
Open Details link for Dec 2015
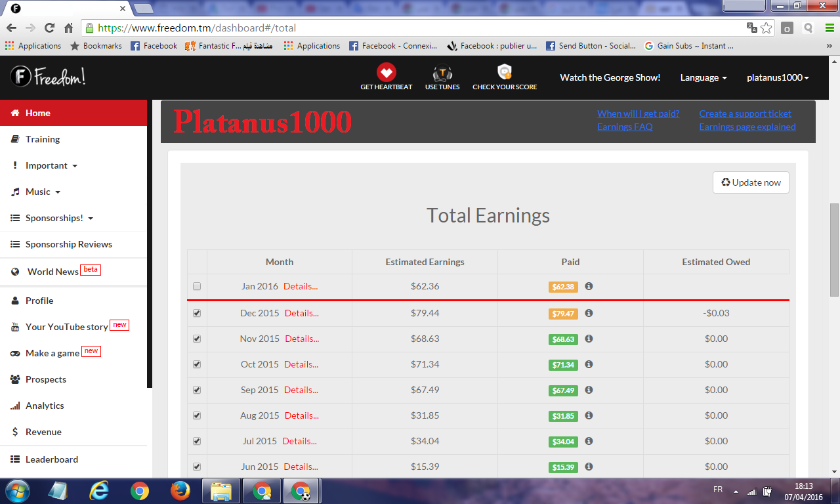(301, 313)
